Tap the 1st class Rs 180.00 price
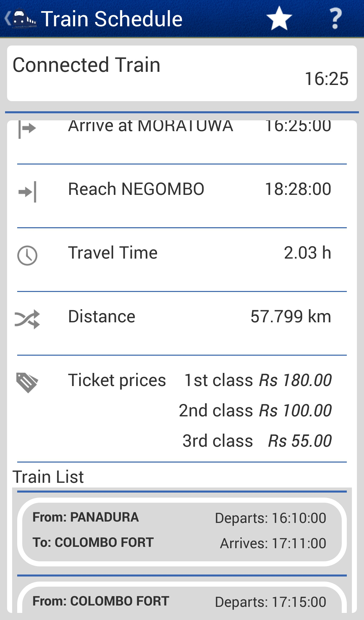The image size is (364, 620). (x=258, y=380)
